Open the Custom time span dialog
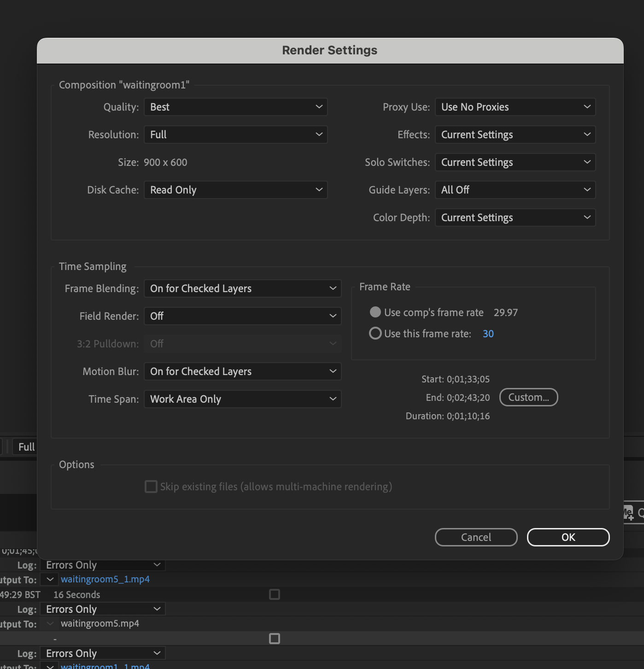This screenshot has width=644, height=669. pos(528,397)
